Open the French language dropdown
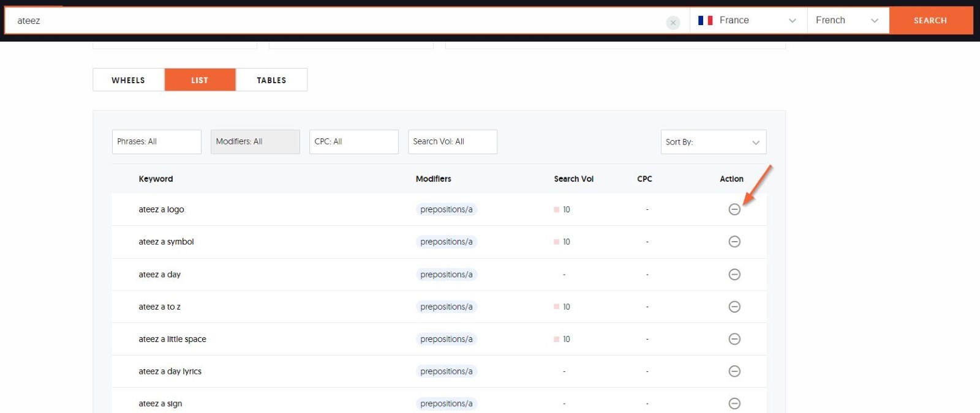Image resolution: width=980 pixels, height=413 pixels. [x=848, y=20]
